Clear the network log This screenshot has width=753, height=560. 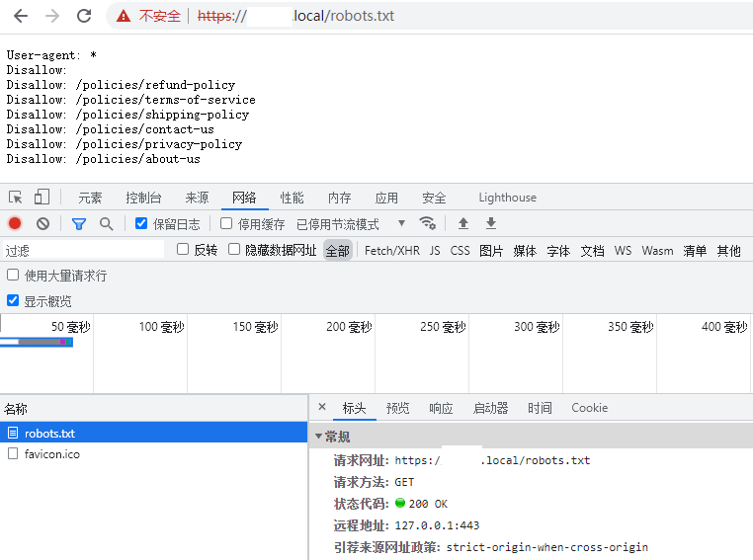pyautogui.click(x=43, y=224)
